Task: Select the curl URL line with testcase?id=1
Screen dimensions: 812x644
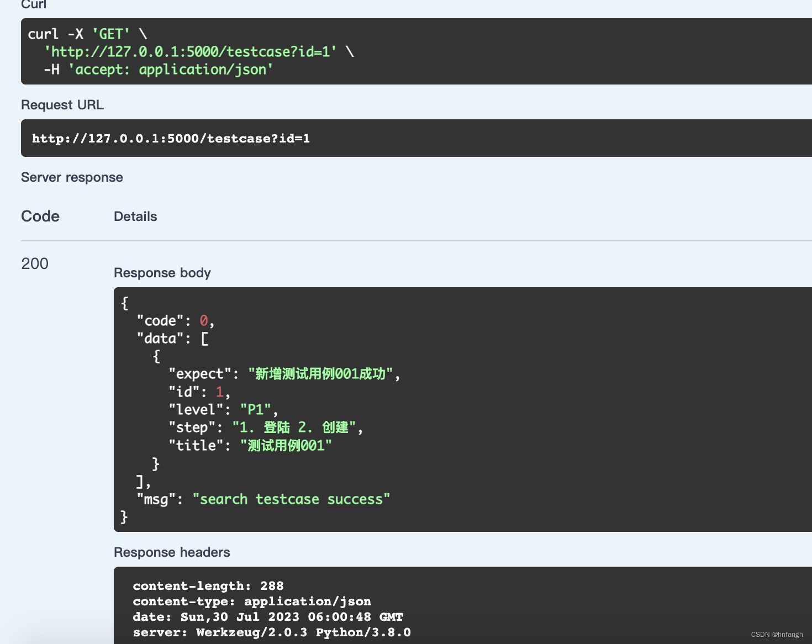Action: coord(199,52)
